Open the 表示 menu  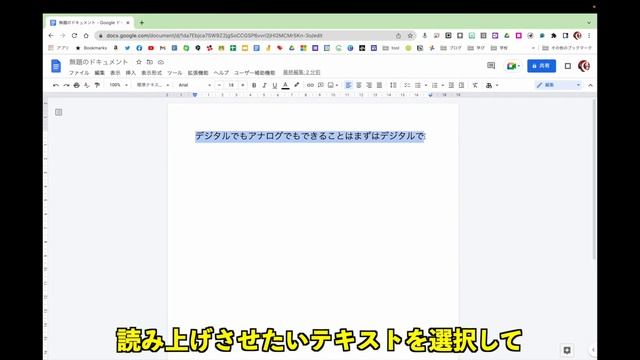pyautogui.click(x=115, y=73)
